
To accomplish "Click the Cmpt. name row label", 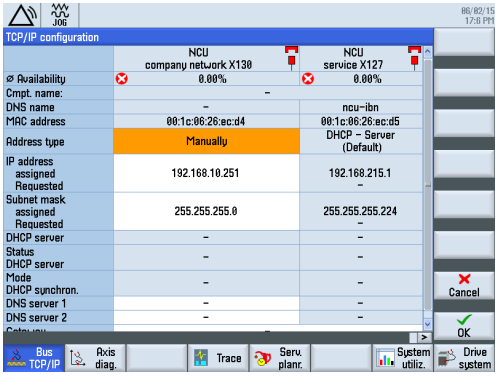I will pos(34,93).
